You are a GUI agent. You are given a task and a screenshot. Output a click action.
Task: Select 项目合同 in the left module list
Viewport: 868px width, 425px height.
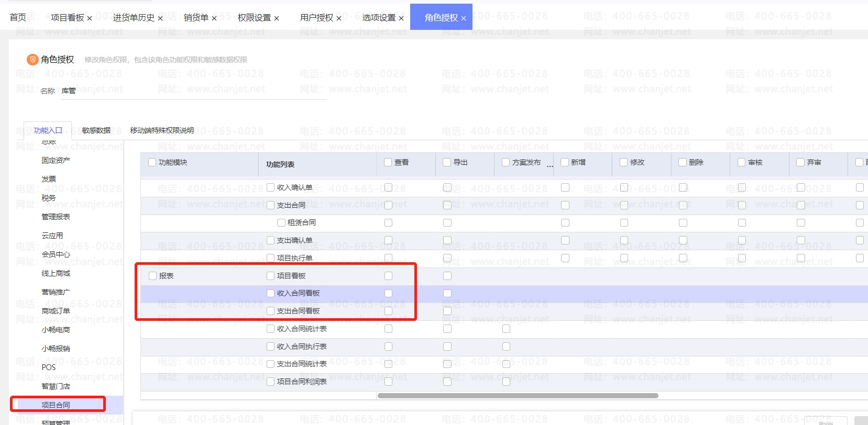56,405
